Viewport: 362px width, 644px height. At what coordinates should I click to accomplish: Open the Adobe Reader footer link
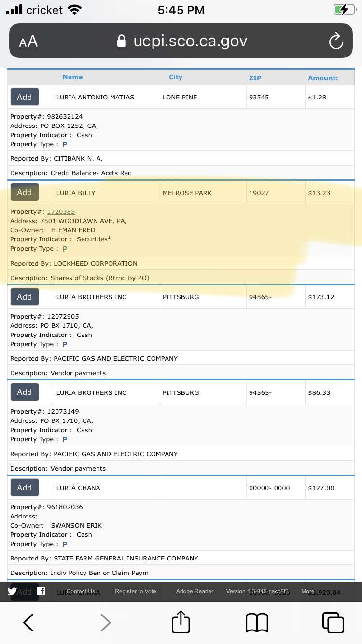(x=195, y=591)
